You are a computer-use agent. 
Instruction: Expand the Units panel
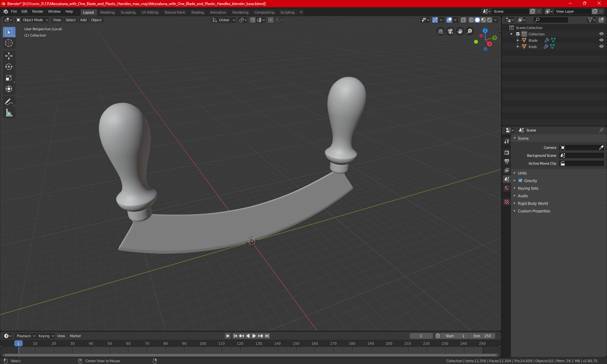pyautogui.click(x=522, y=173)
